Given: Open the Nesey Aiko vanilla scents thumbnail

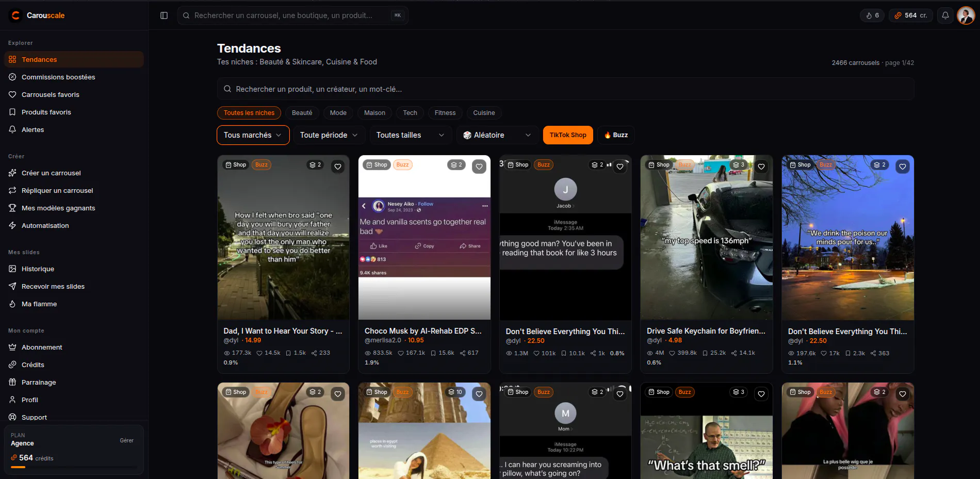Looking at the screenshot, I should tap(424, 238).
